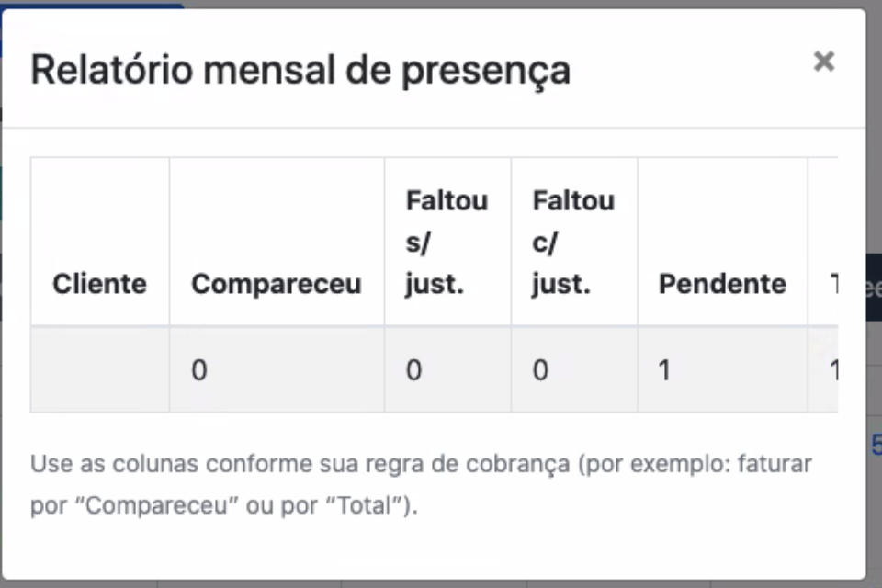Screen dimensions: 882x588
Task: Select the empty Cliente cell in the row
Action: coord(99,370)
